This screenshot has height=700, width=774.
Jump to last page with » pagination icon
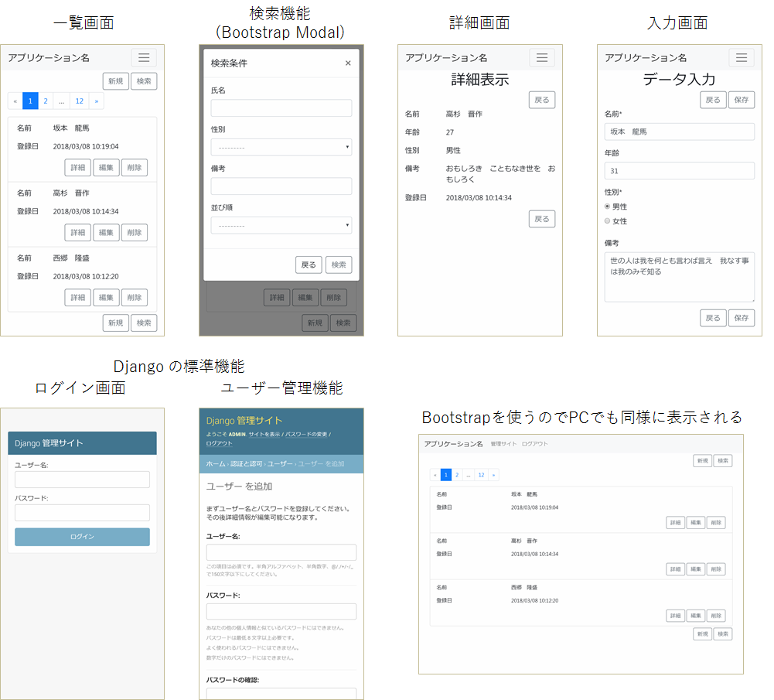point(97,101)
